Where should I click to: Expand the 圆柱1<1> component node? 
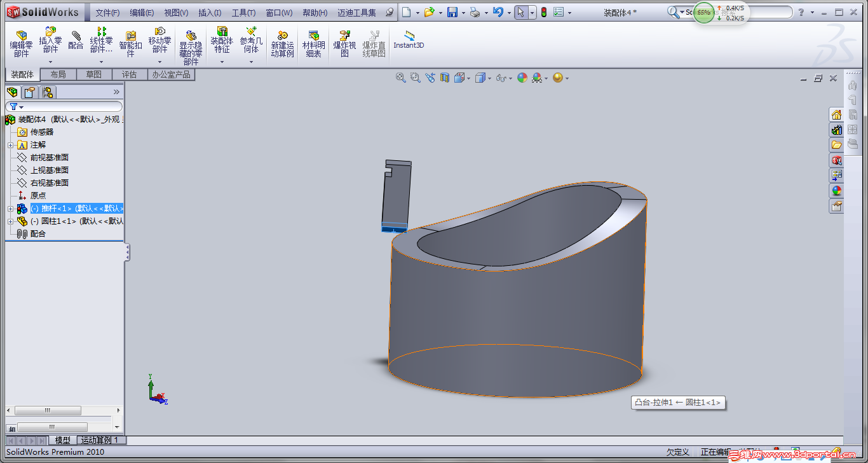[10, 221]
